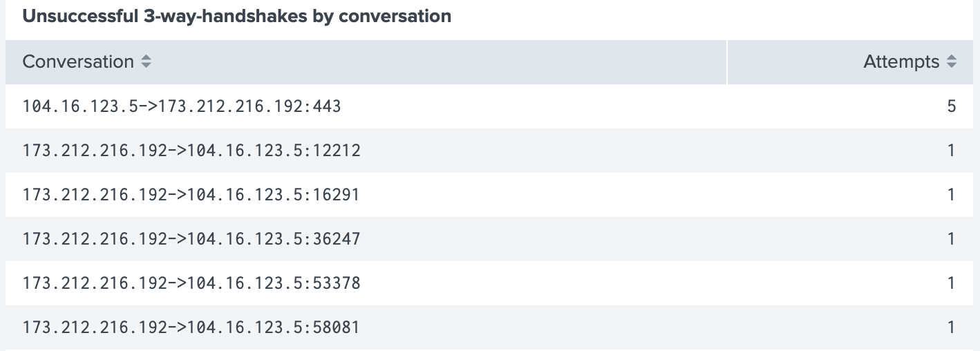Choose the conversation ending in port 53378
Image resolution: width=980 pixels, height=351 pixels.
point(191,283)
